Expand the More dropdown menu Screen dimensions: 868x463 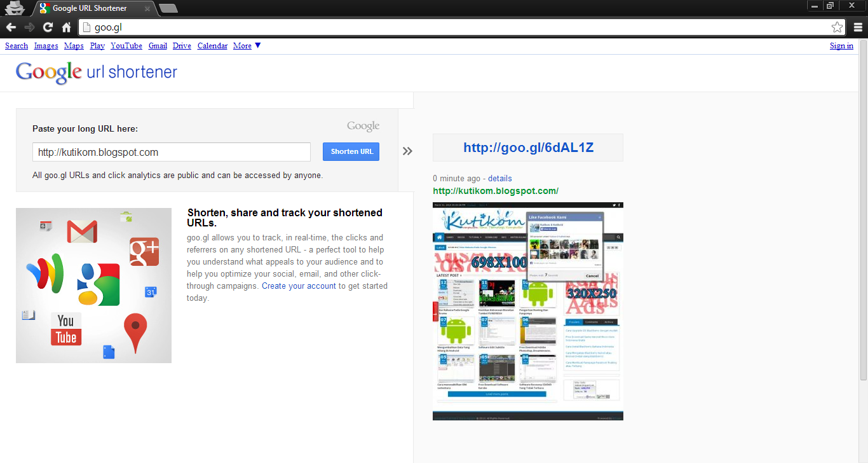pyautogui.click(x=247, y=46)
